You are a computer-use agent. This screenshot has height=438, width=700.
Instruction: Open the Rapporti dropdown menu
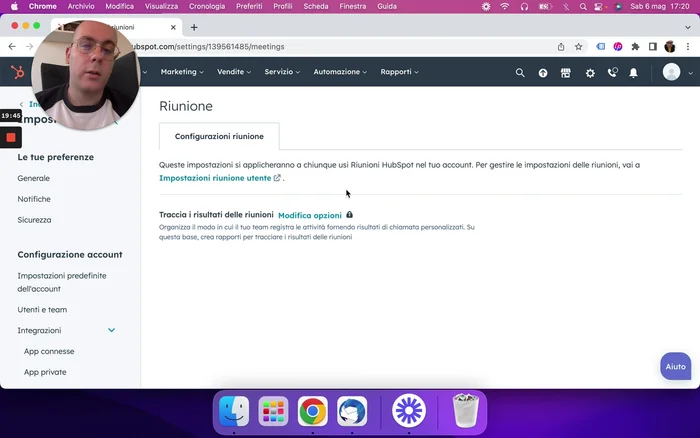pos(400,72)
